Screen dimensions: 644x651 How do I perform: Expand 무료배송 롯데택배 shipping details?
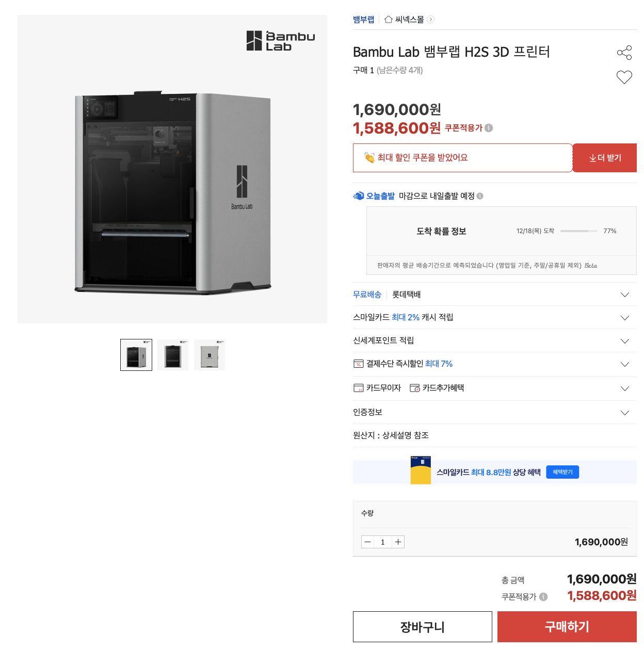point(494,295)
